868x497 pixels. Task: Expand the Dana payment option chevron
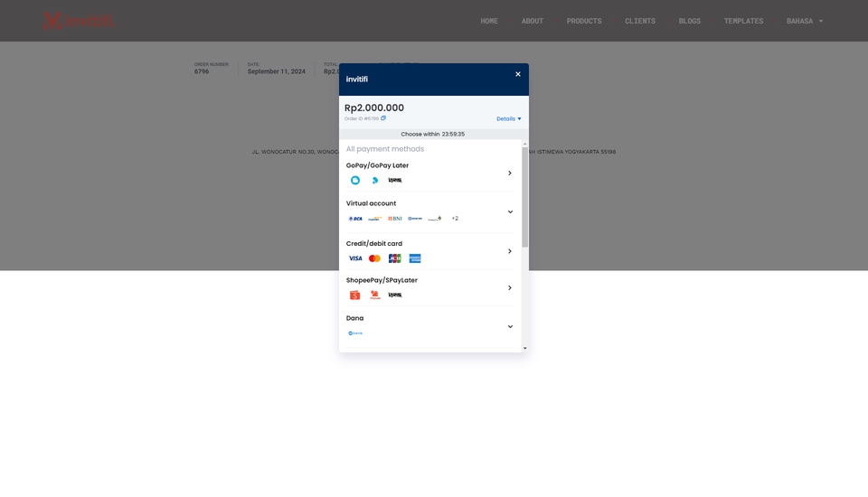(x=510, y=326)
